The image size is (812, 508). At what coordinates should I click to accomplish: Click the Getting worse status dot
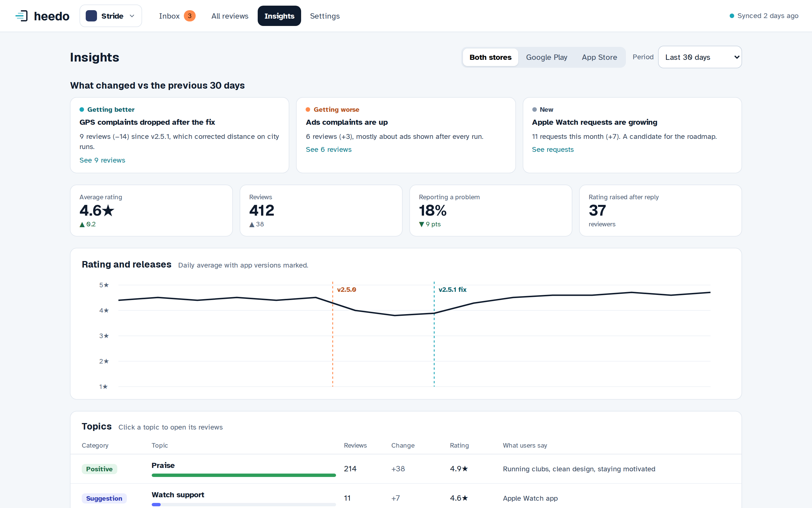tap(308, 110)
